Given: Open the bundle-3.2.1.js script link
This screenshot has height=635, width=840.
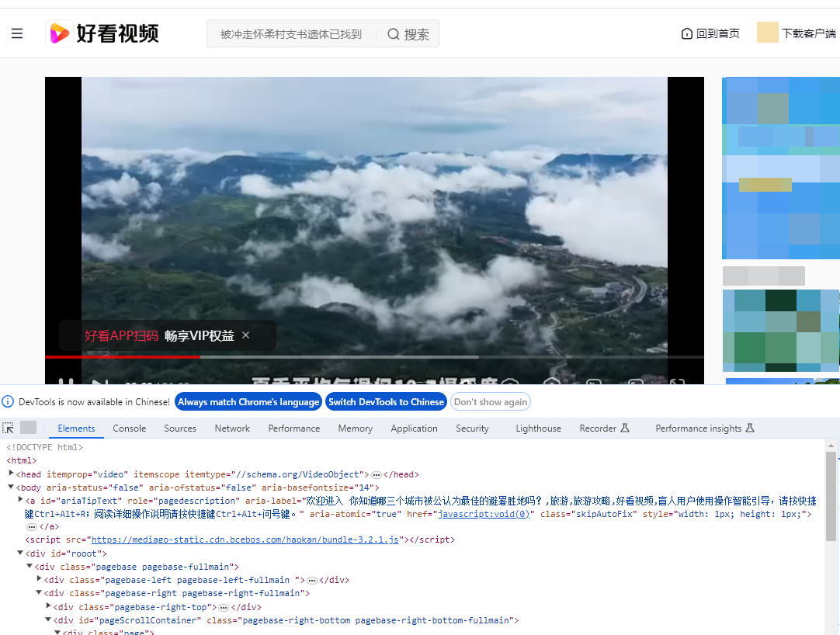Looking at the screenshot, I should [x=245, y=540].
